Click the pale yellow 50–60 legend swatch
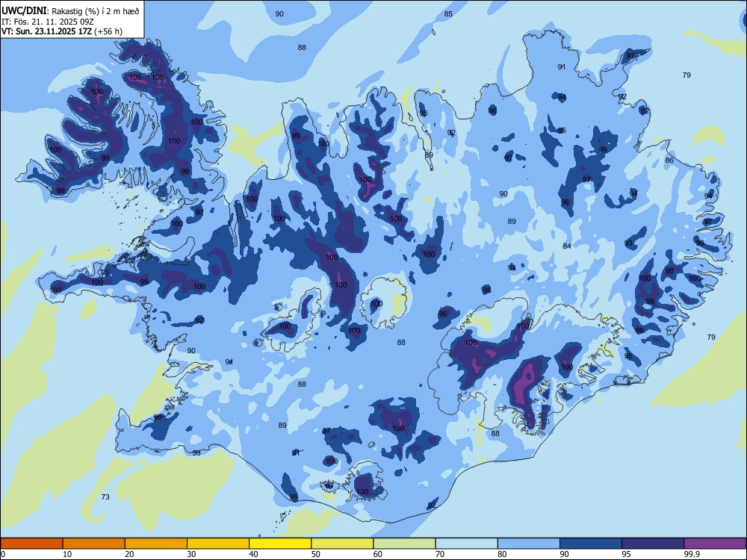The width and height of the screenshot is (747, 560). [342, 544]
